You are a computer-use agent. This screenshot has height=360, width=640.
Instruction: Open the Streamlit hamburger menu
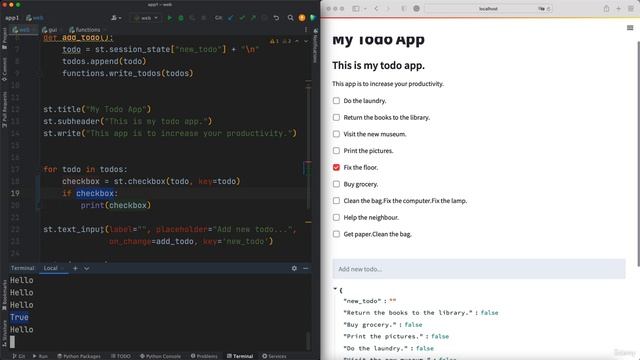(x=630, y=28)
